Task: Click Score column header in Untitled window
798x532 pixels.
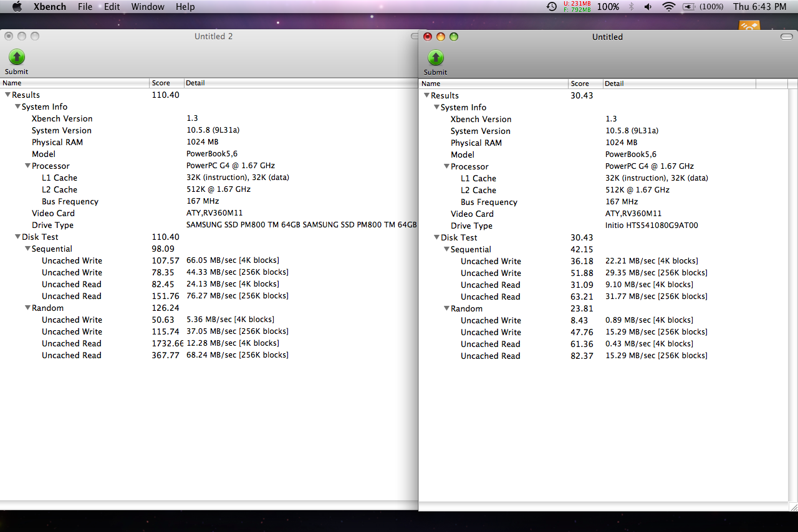Action: coord(585,83)
